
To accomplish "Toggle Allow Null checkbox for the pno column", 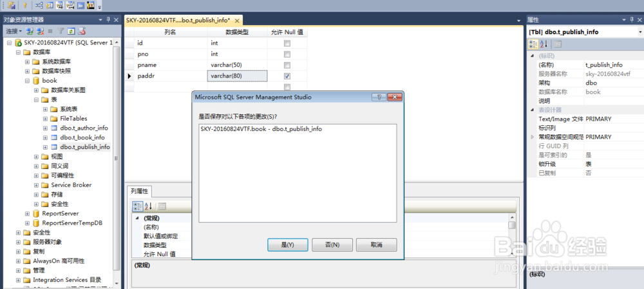I will point(287,54).
